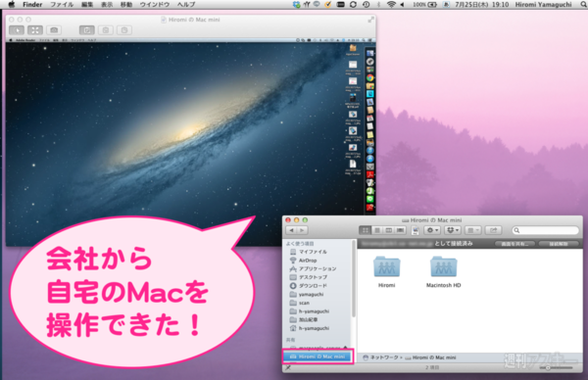
Task: Switch Finder to column view
Action: pyautogui.click(x=388, y=230)
